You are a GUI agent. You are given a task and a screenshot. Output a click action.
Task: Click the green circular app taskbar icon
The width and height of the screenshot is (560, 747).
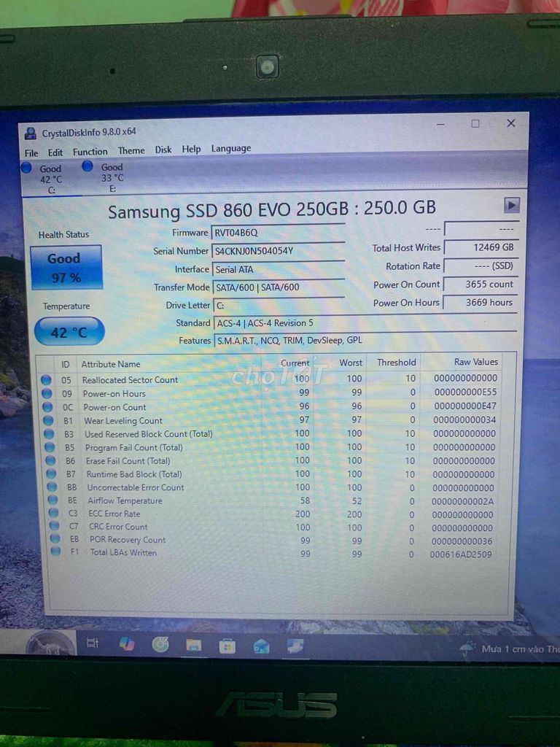coord(160,645)
